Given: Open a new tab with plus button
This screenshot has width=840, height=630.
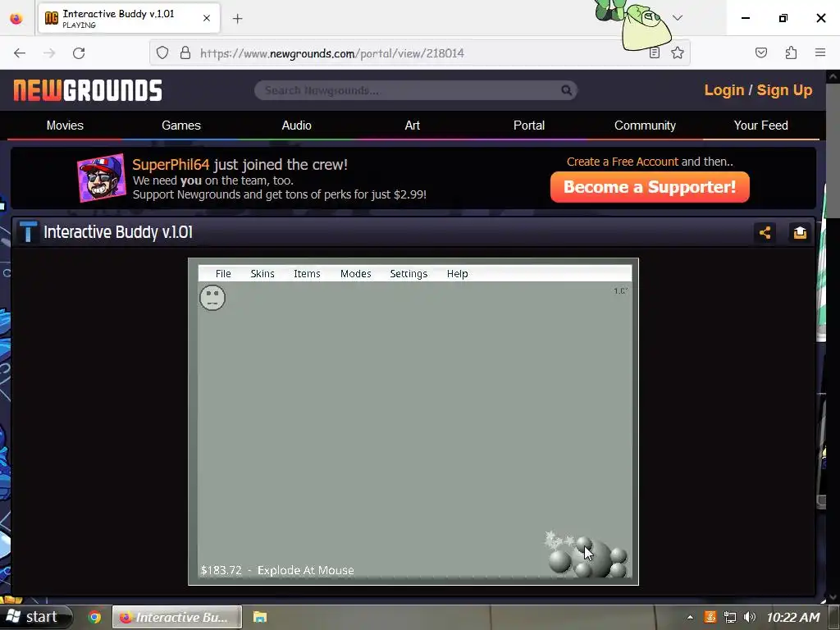Looking at the screenshot, I should pyautogui.click(x=238, y=19).
